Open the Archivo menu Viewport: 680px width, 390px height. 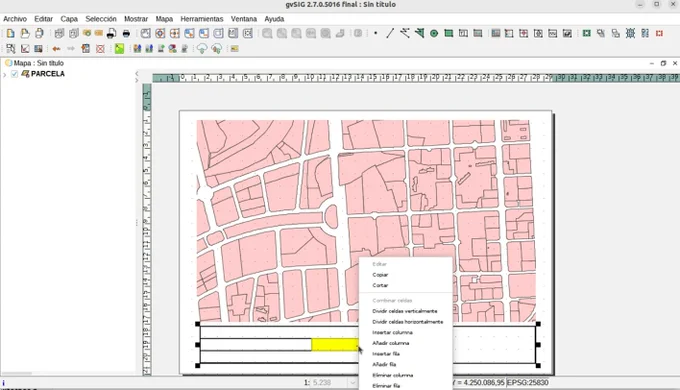click(x=15, y=19)
